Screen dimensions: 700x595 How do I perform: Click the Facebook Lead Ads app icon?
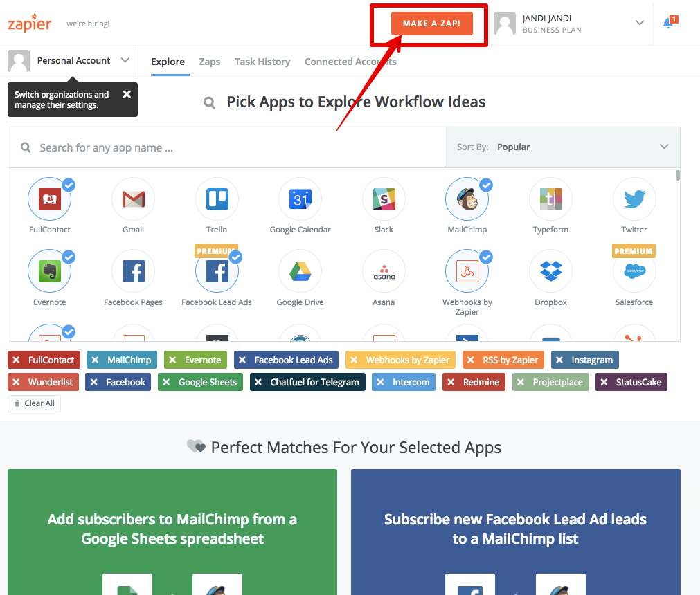tap(217, 271)
